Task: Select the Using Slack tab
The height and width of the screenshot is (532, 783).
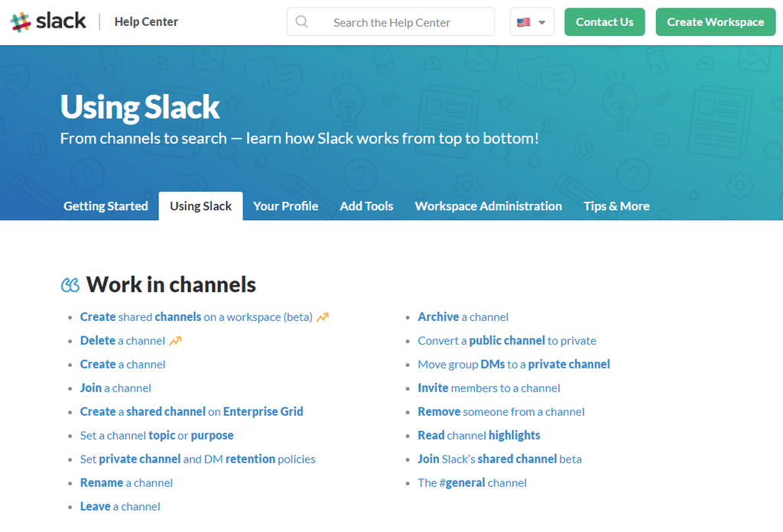Action: 201,206
